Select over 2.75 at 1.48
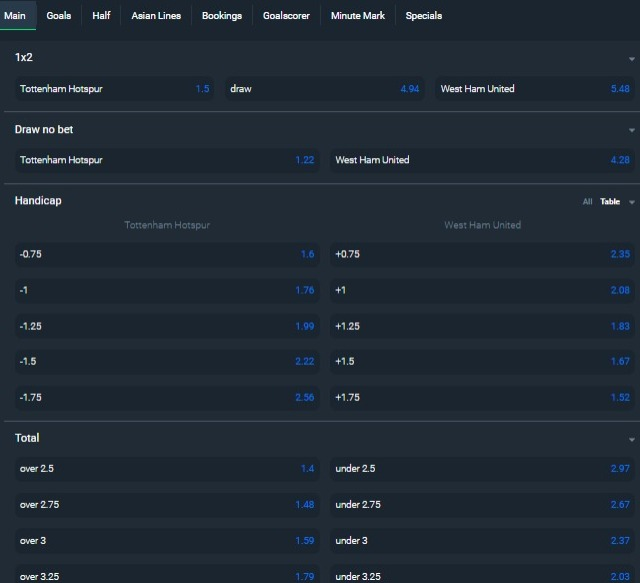The image size is (640, 583). tap(167, 505)
